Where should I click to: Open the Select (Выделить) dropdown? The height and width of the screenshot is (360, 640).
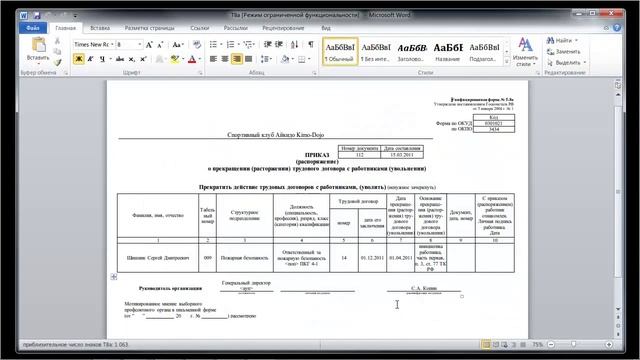pos(567,62)
